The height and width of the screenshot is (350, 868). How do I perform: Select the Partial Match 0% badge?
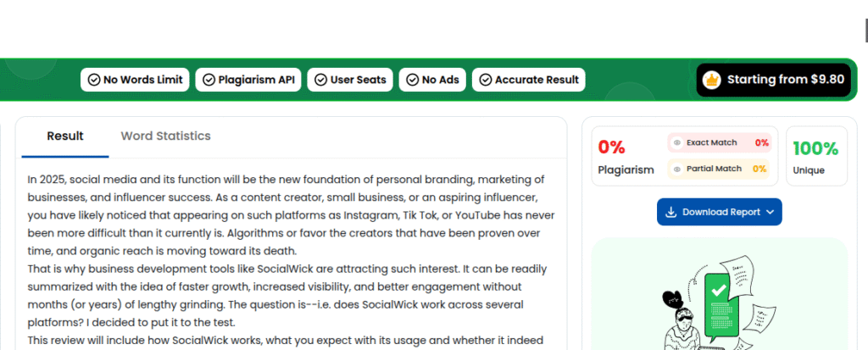tap(759, 169)
